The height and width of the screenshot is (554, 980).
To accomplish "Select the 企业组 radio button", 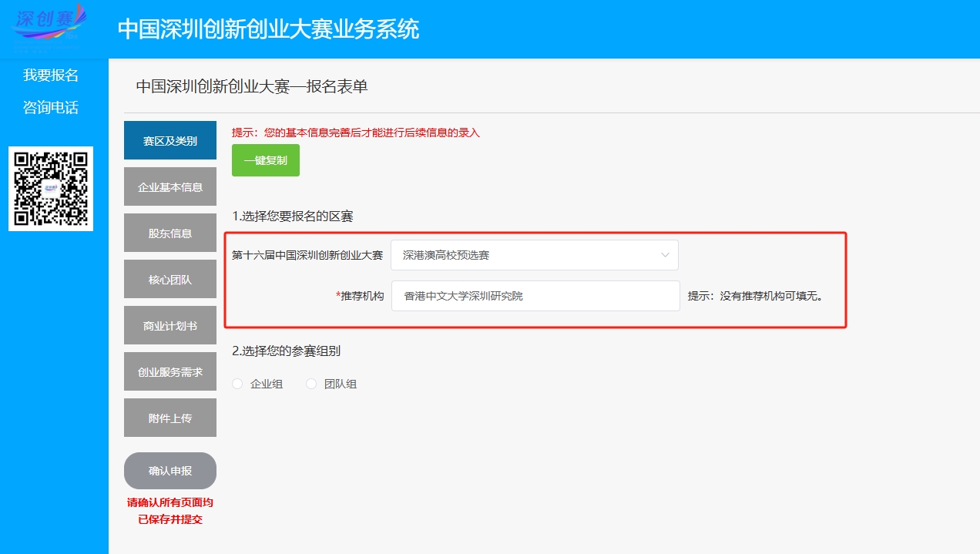I will (237, 384).
